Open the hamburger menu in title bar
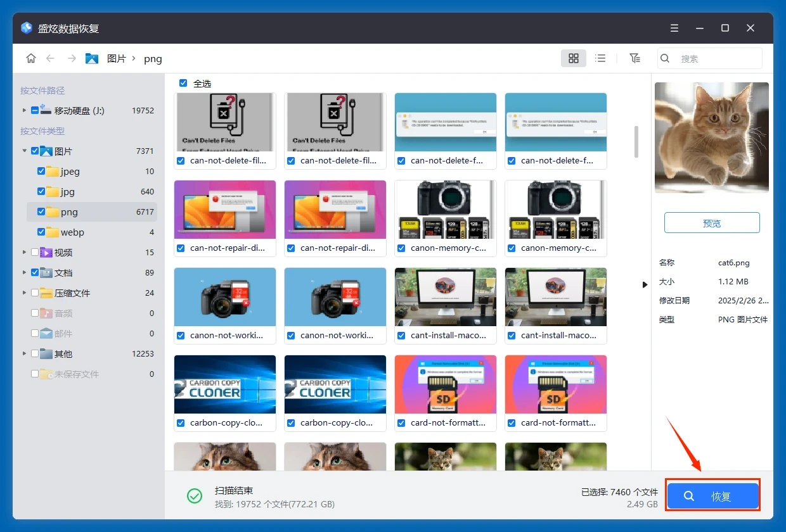Viewport: 786px width, 532px height. [674, 28]
